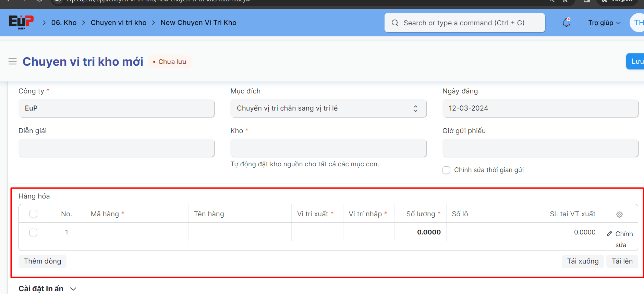Viewport: 644px width, 294px height.
Task: Click the pencil edit icon in row 1
Action: (x=609, y=234)
